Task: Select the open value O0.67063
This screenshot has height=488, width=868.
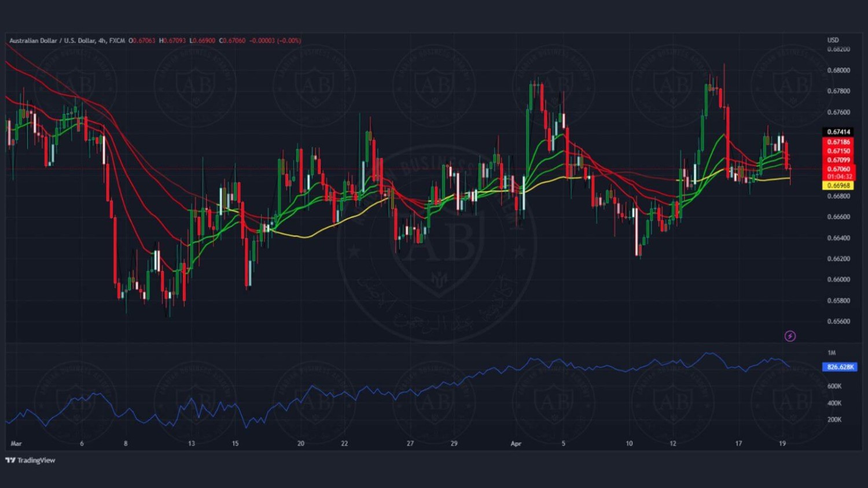Action: tap(142, 40)
